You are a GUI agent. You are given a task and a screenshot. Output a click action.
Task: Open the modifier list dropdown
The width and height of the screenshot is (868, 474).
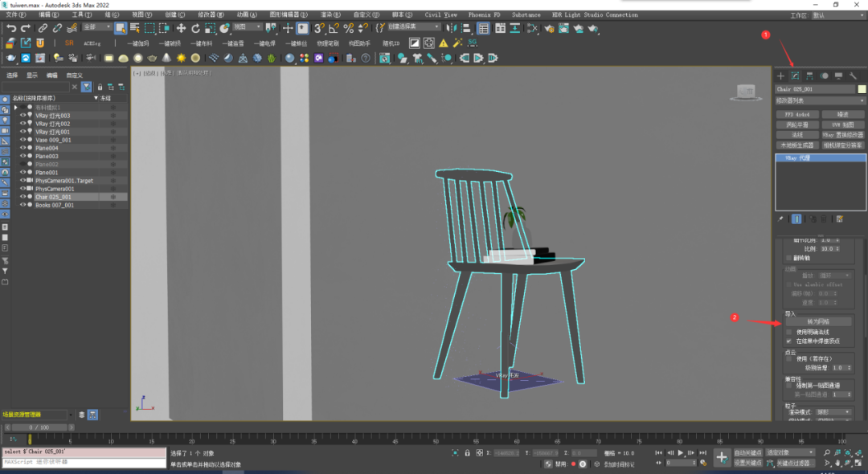820,101
